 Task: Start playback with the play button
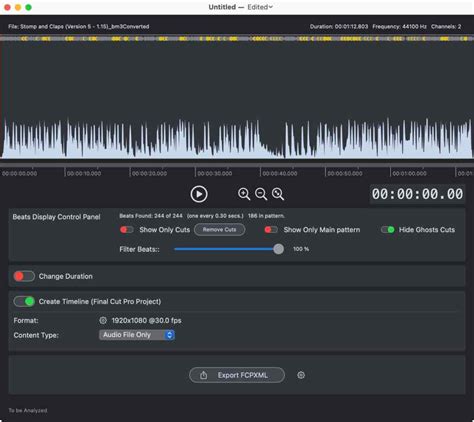[199, 194]
